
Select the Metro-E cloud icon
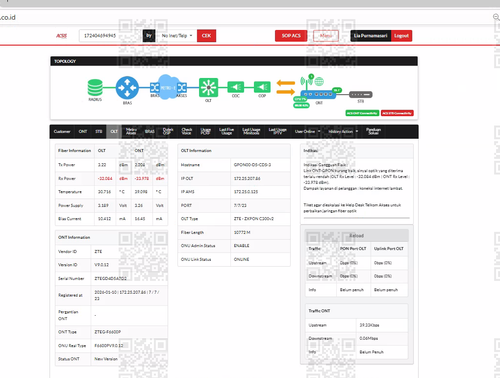[x=168, y=87]
